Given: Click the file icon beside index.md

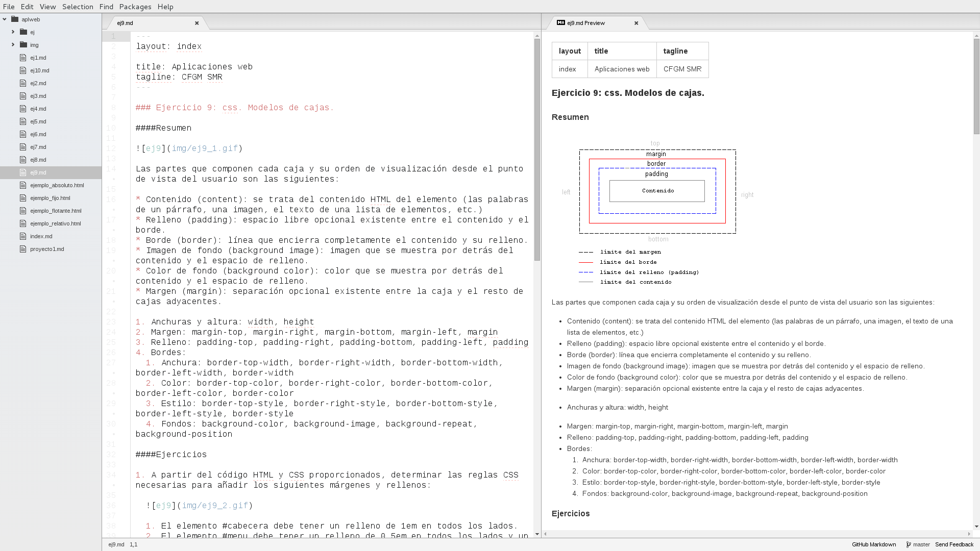Looking at the screenshot, I should (23, 236).
